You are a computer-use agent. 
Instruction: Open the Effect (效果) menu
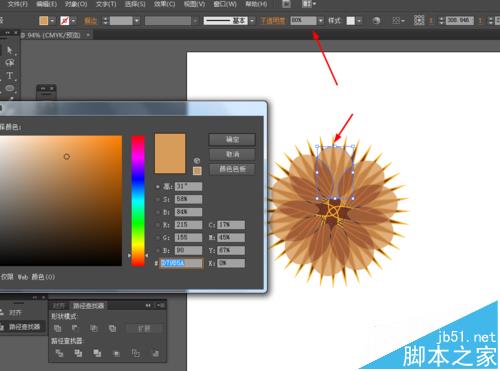pyautogui.click(x=164, y=4)
